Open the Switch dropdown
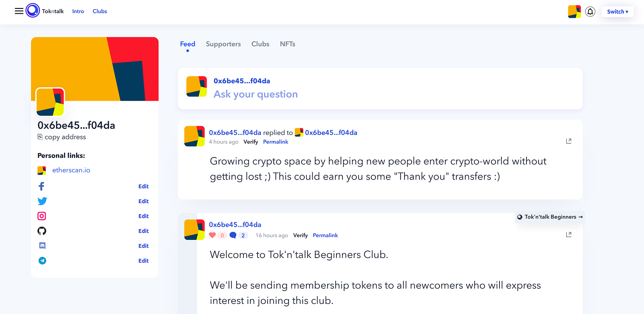This screenshot has width=644, height=314. 617,12
